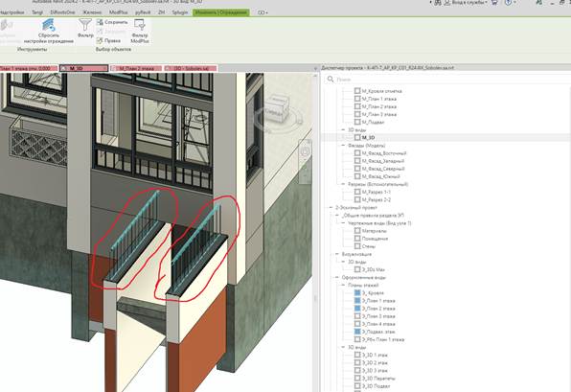This screenshot has height=392, width=571.
Task: Switch to the М_План 2 этажа view tab
Action: pyautogui.click(x=137, y=68)
